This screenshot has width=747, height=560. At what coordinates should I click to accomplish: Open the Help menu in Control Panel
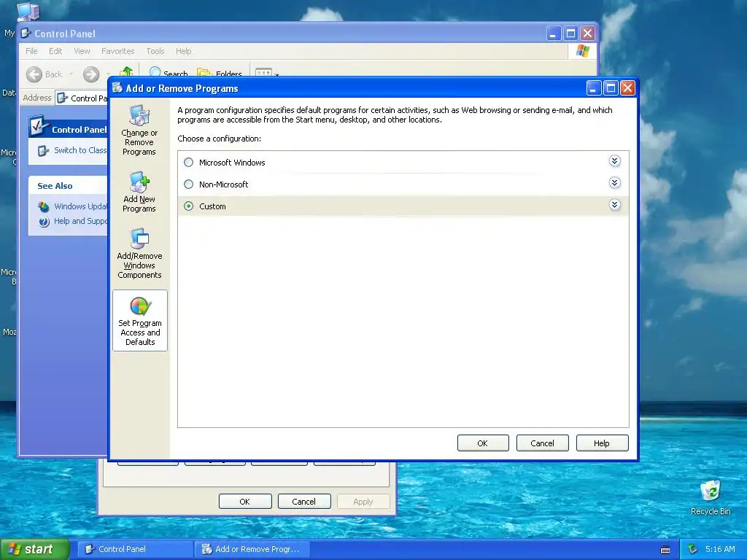coord(183,51)
